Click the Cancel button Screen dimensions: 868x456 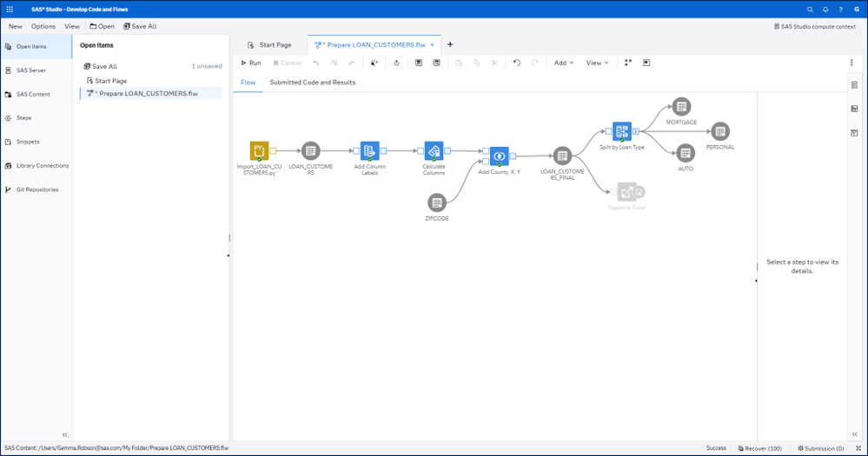[288, 63]
